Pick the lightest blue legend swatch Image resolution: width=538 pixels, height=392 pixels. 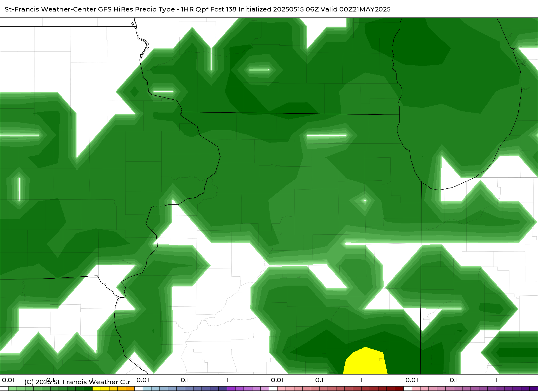pyautogui.click(x=147, y=389)
